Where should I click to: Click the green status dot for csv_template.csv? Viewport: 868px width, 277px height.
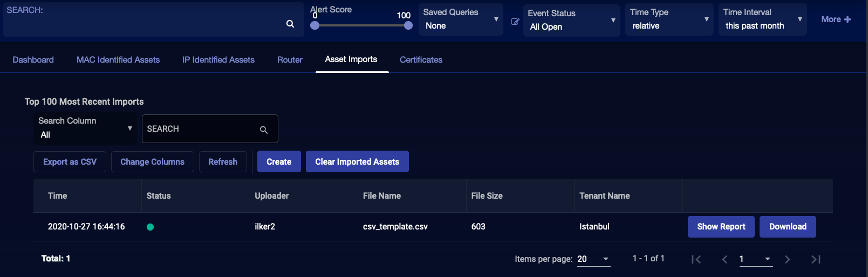(x=151, y=227)
